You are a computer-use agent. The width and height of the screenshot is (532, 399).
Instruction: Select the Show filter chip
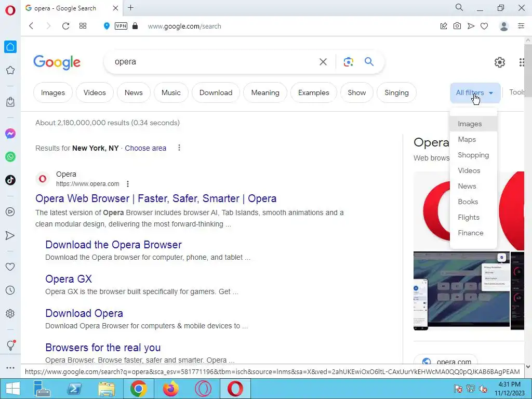point(357,92)
